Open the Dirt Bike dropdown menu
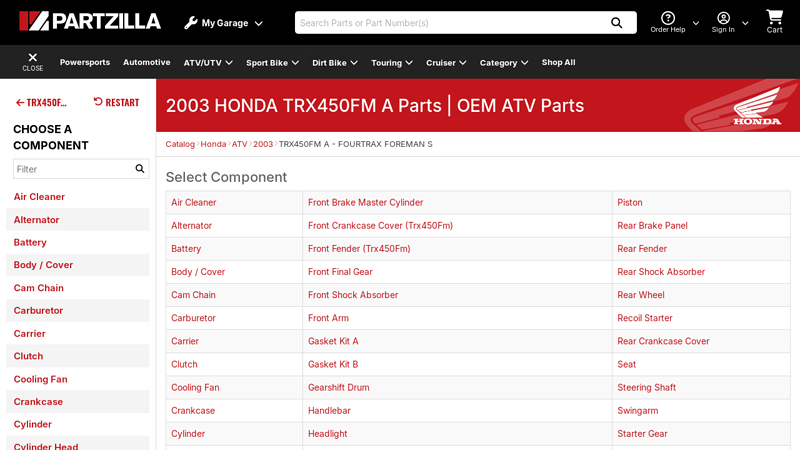The width and height of the screenshot is (800, 450). coord(335,63)
